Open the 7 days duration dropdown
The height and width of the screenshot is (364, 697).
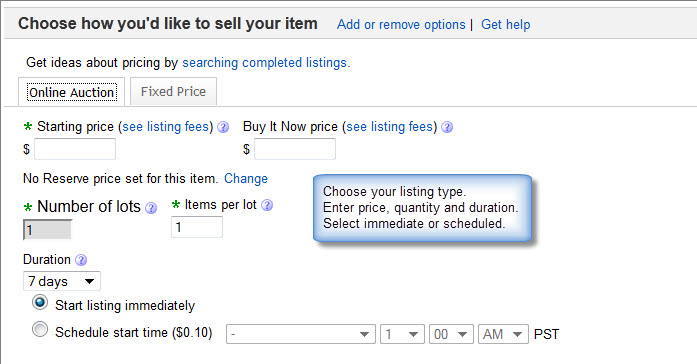pos(62,281)
